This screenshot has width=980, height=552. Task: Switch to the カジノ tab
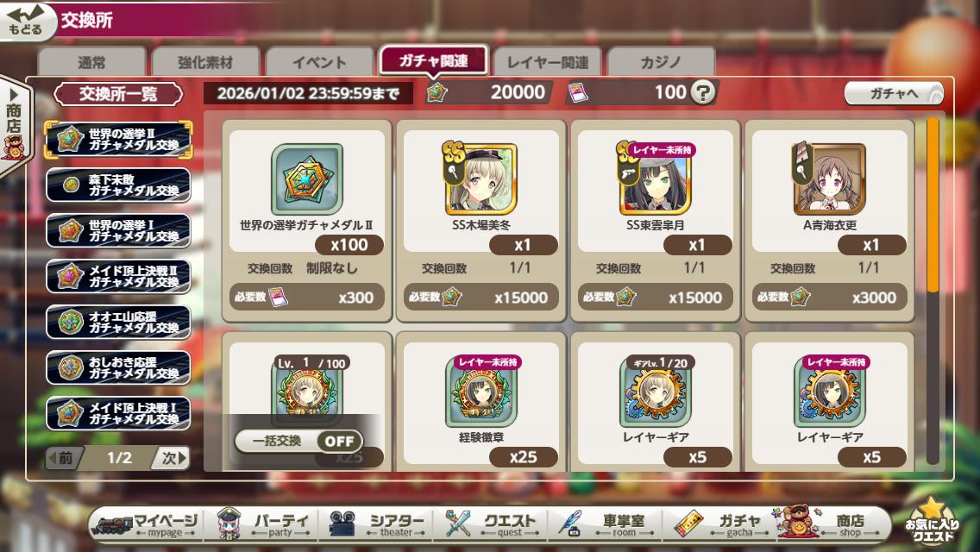661,62
